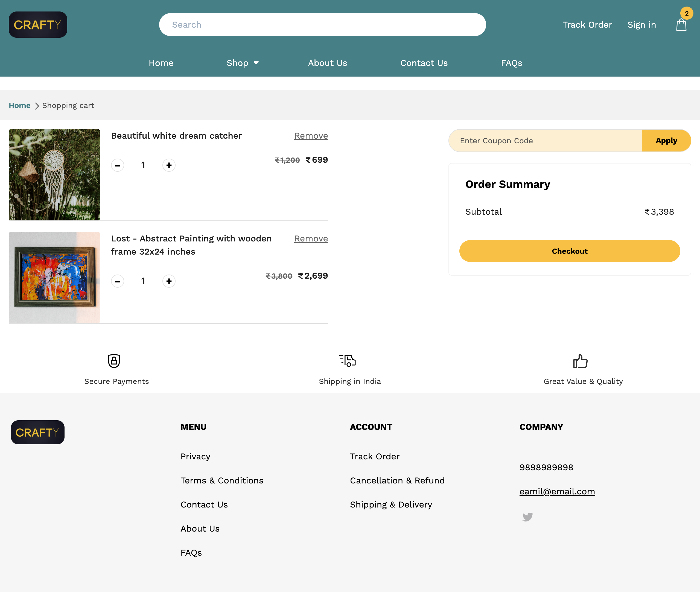Apply the coupon code
The width and height of the screenshot is (700, 592).
point(666,141)
